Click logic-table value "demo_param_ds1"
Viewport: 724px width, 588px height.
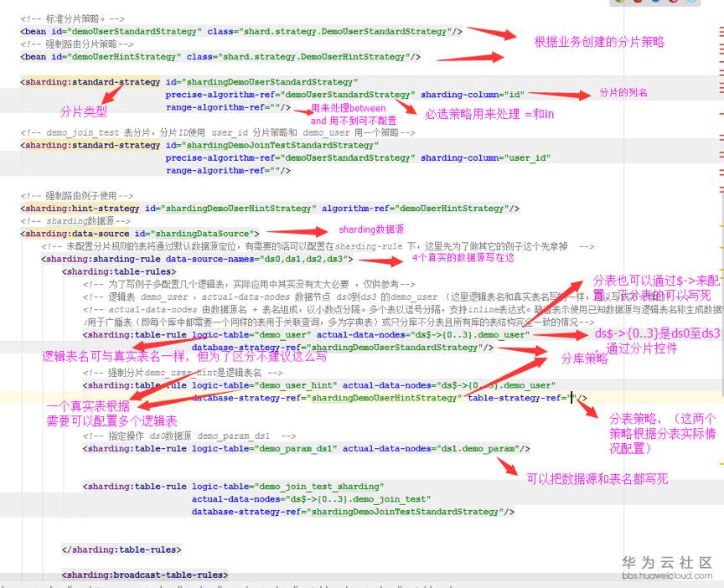point(296,449)
